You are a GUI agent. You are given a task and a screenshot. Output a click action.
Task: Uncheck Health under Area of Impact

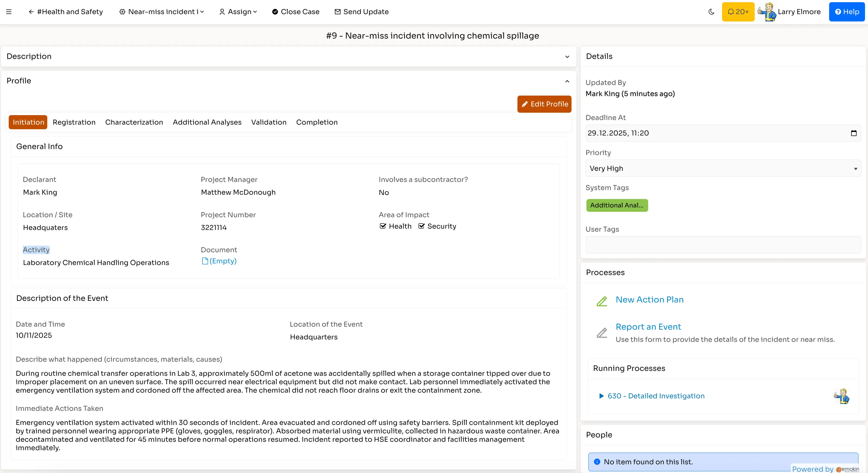click(x=383, y=226)
